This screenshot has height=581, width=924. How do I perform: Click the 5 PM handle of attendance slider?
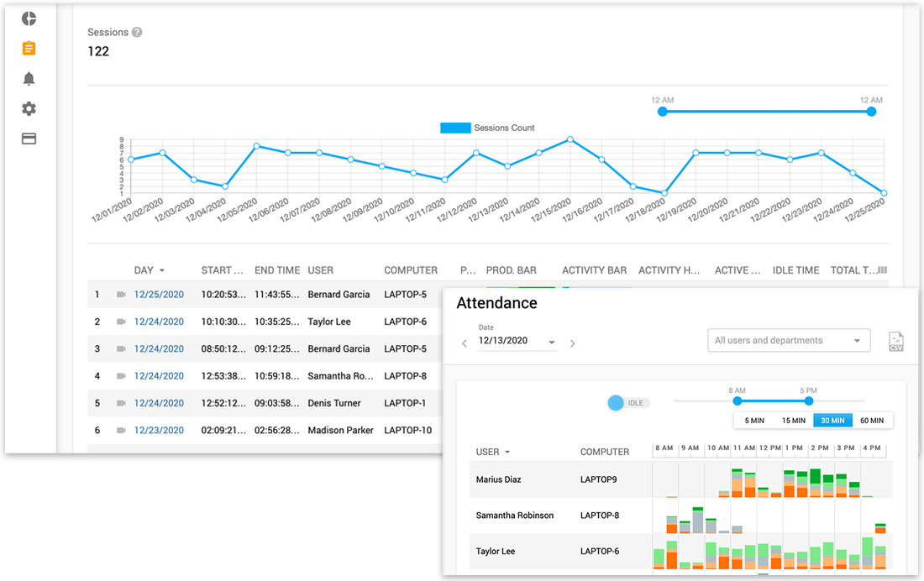(808, 400)
